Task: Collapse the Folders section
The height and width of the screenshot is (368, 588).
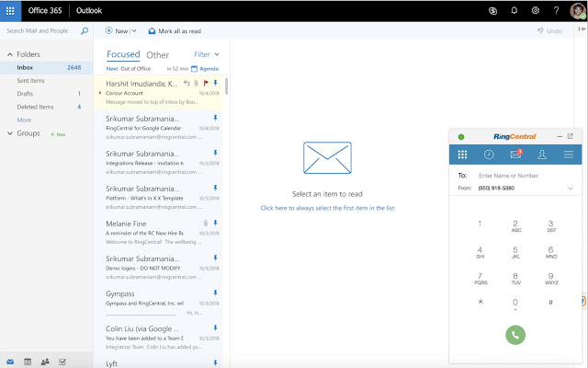Action: coord(8,54)
